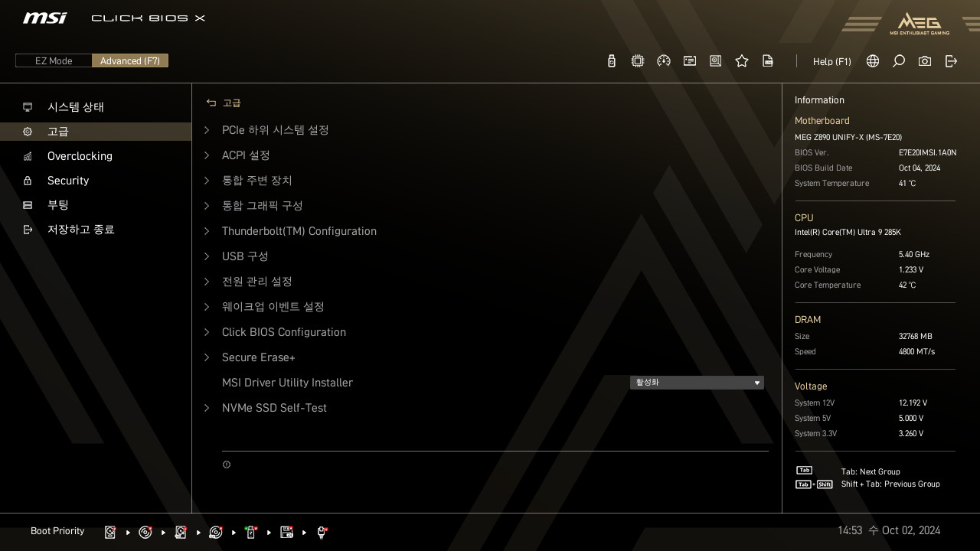Image resolution: width=980 pixels, height=551 pixels.
Task: Select Advanced (F7) mode
Action: (x=130, y=61)
